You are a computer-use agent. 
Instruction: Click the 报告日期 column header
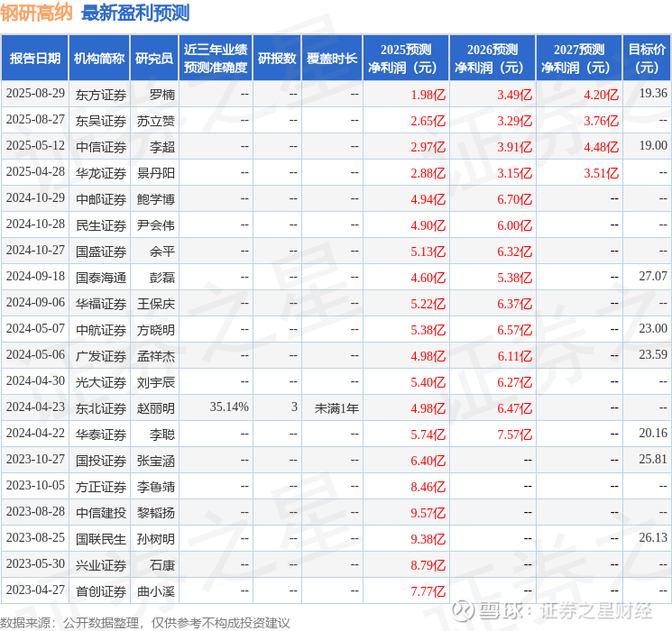tap(34, 59)
